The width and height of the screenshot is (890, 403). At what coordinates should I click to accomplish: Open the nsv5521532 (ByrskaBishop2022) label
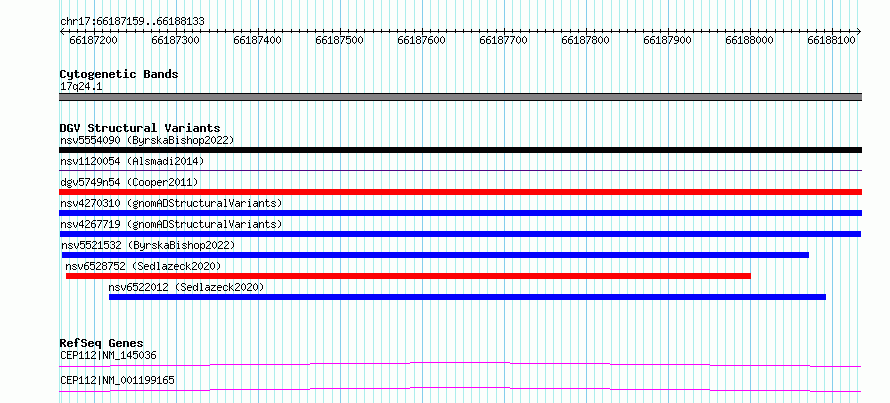pos(148,245)
